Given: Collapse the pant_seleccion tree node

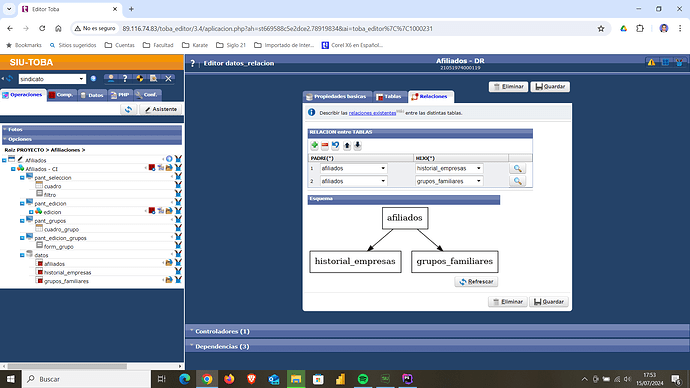Looking at the screenshot, I should pyautogui.click(x=22, y=178).
